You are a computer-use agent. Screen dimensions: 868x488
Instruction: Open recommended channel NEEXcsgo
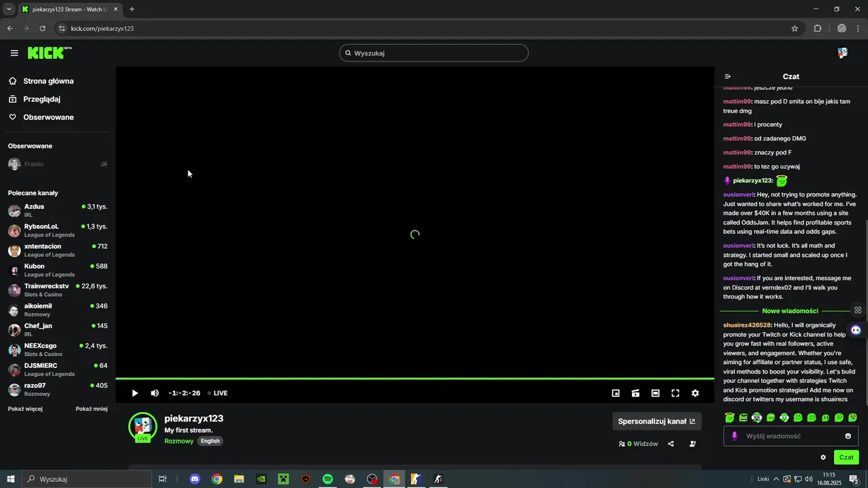click(x=58, y=350)
